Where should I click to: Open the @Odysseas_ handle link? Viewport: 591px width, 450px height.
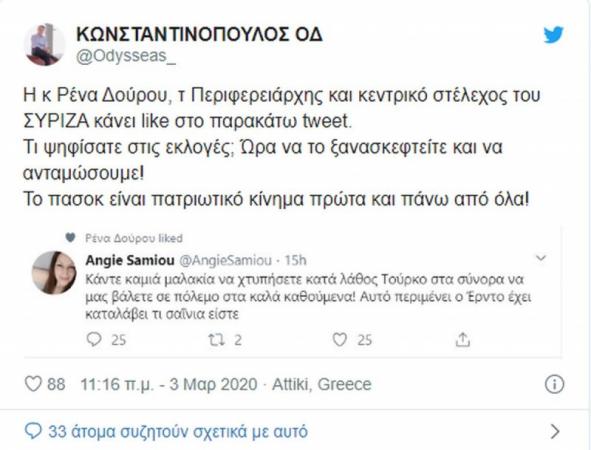point(126,56)
